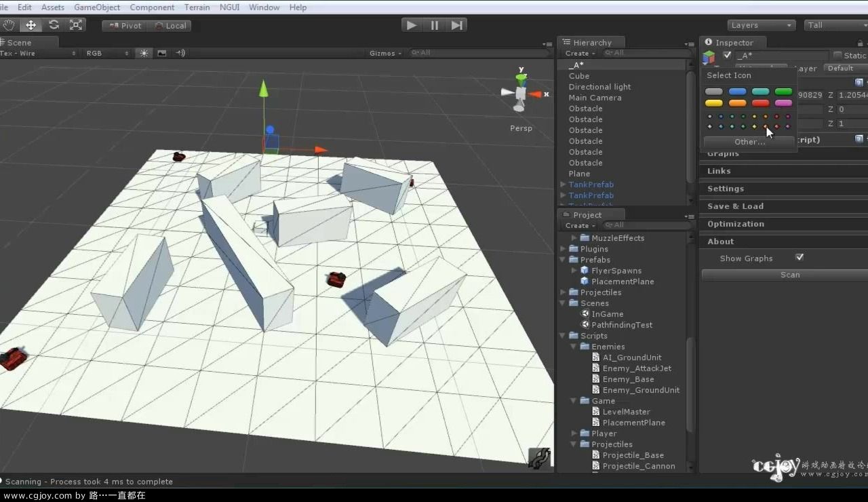
Task: Switch to the Hierarchy tab
Action: tap(591, 42)
